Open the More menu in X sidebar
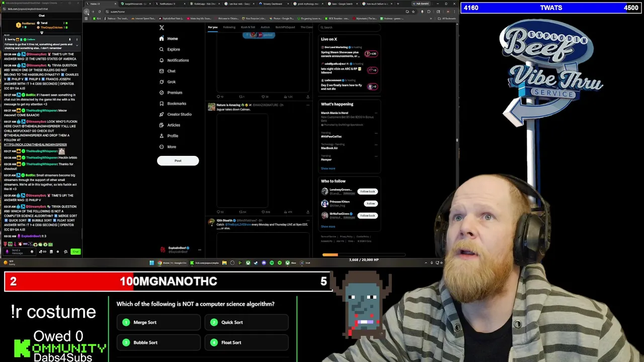Viewport: 644px width, 362px height. pyautogui.click(x=168, y=147)
